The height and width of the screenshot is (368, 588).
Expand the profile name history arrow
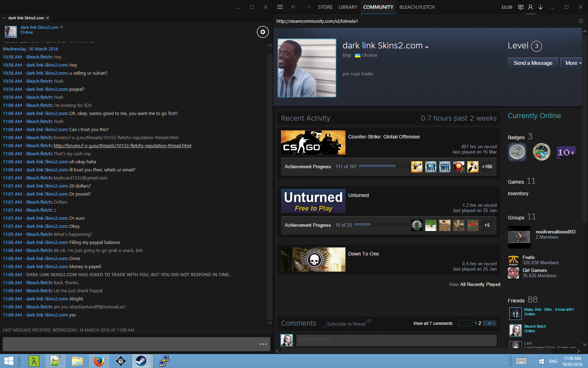427,47
